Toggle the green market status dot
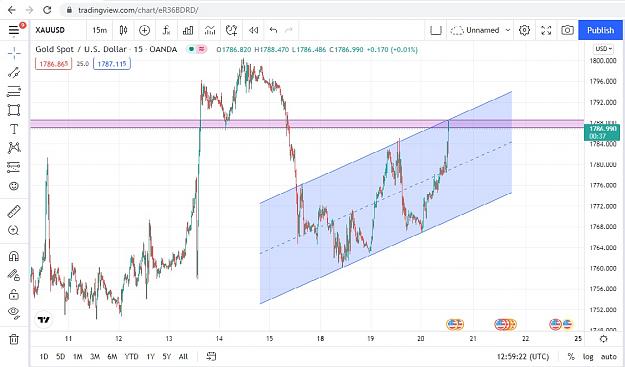The height and width of the screenshot is (367, 625). [x=191, y=49]
